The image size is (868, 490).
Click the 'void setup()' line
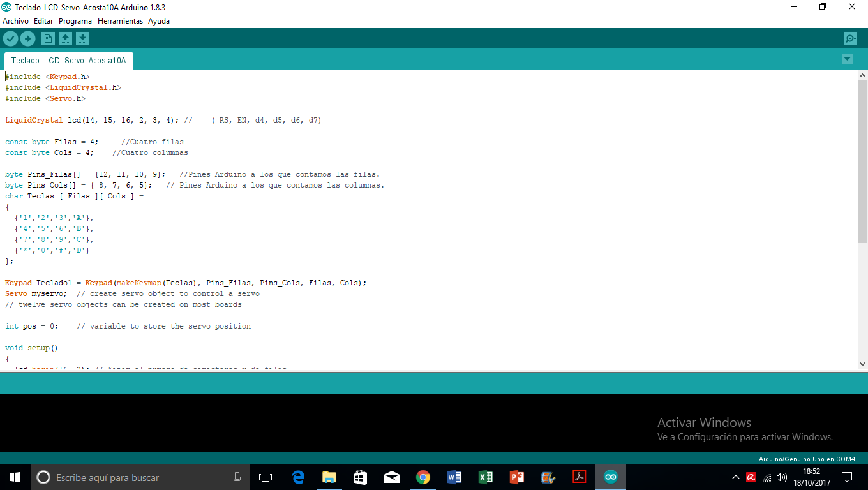tap(31, 348)
